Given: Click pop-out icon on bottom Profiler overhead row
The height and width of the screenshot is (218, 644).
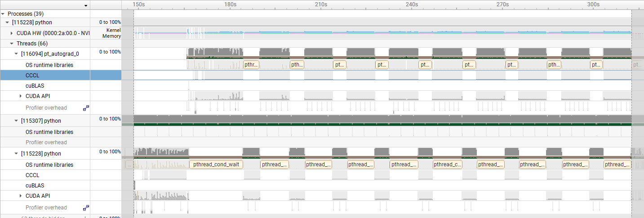Looking at the screenshot, I should click(86, 208).
